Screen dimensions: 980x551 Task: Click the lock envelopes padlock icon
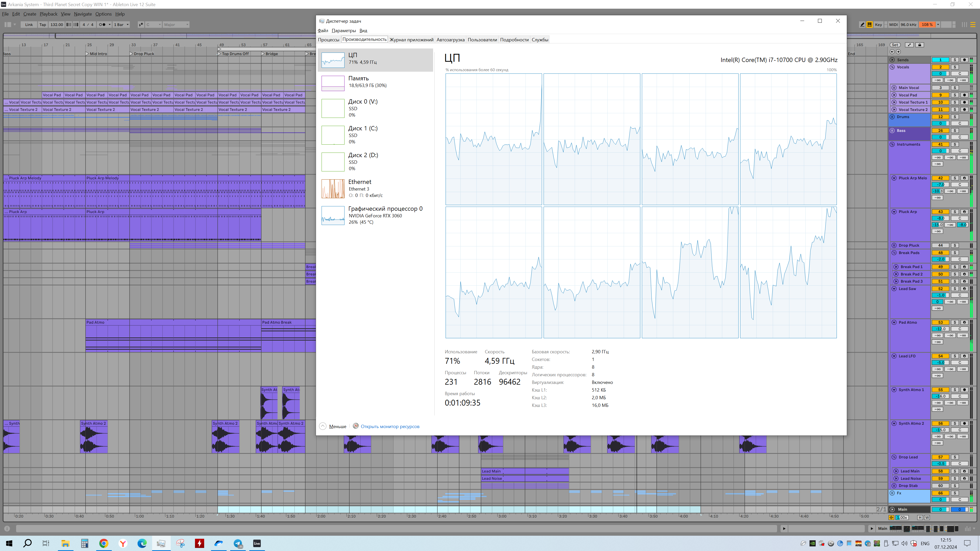[920, 45]
